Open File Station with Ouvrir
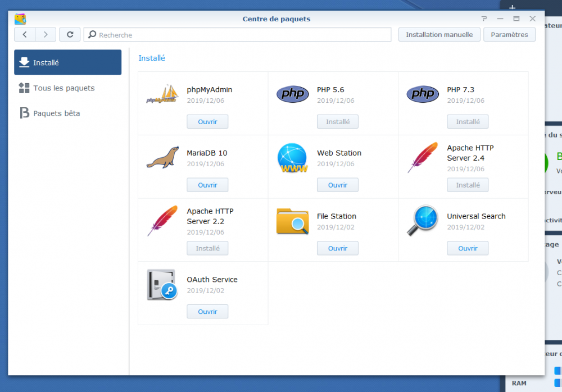Image resolution: width=562 pixels, height=392 pixels. point(338,248)
